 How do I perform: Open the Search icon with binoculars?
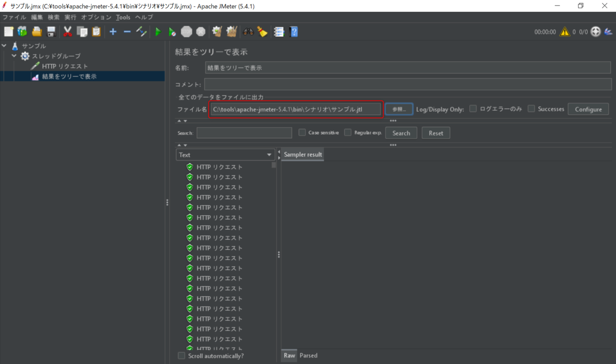pyautogui.click(x=248, y=31)
